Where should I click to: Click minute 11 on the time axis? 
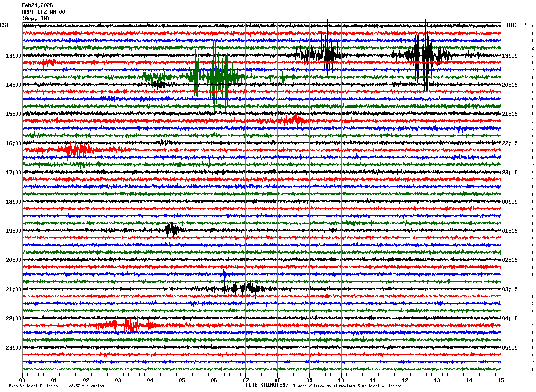373,380
